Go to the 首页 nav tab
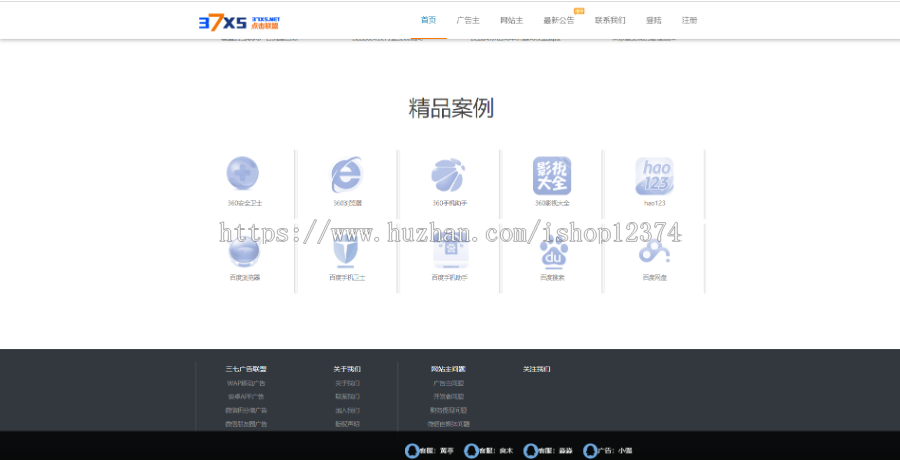The image size is (900, 460). click(428, 20)
